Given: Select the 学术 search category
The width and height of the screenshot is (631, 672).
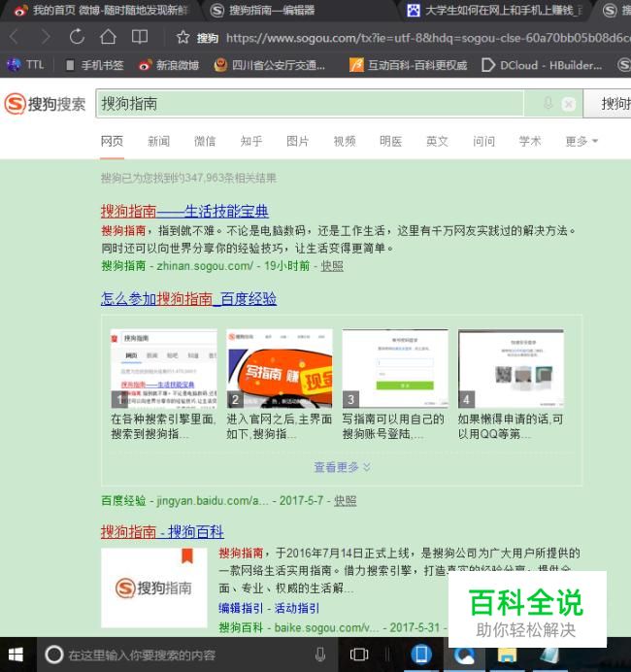Looking at the screenshot, I should pyautogui.click(x=530, y=141).
